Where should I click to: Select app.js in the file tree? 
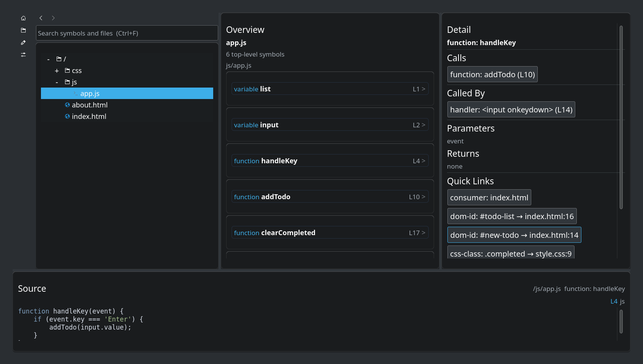click(x=127, y=93)
